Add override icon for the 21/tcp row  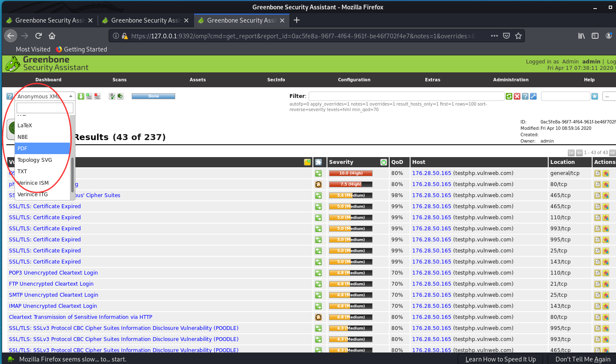[606, 284]
